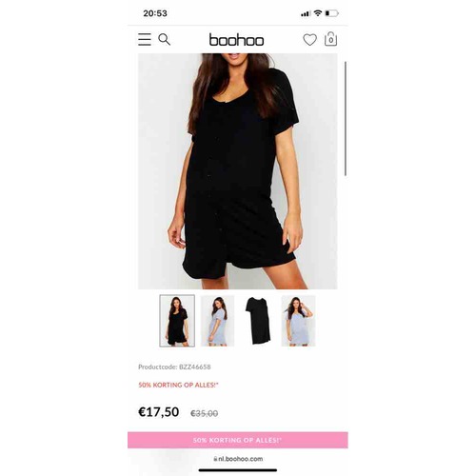This screenshot has height=476, width=476.
Task: Go to boohoo home via logo
Action: [x=236, y=40]
